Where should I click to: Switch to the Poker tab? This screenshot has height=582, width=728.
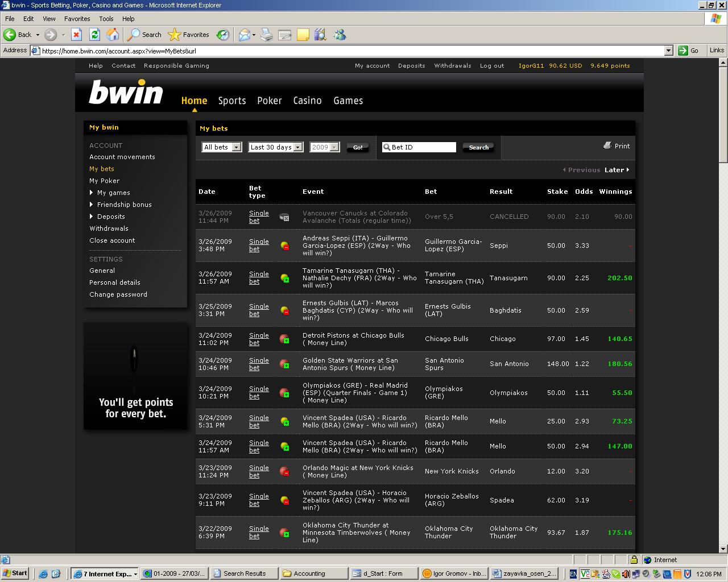pyautogui.click(x=270, y=101)
